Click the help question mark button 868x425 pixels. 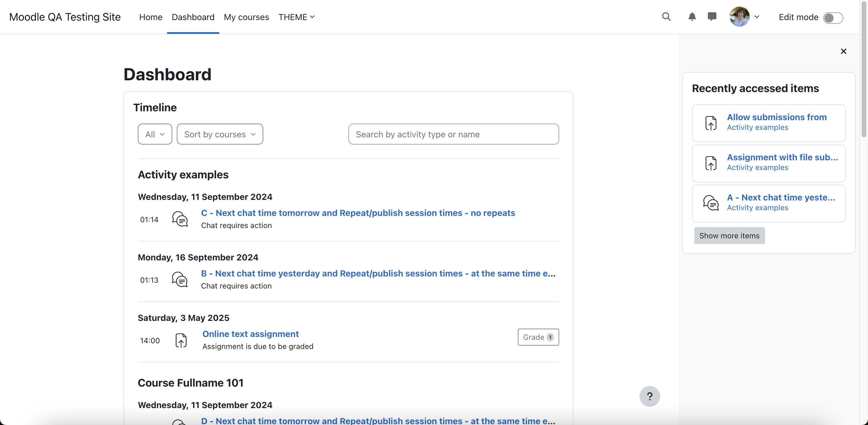pyautogui.click(x=650, y=396)
